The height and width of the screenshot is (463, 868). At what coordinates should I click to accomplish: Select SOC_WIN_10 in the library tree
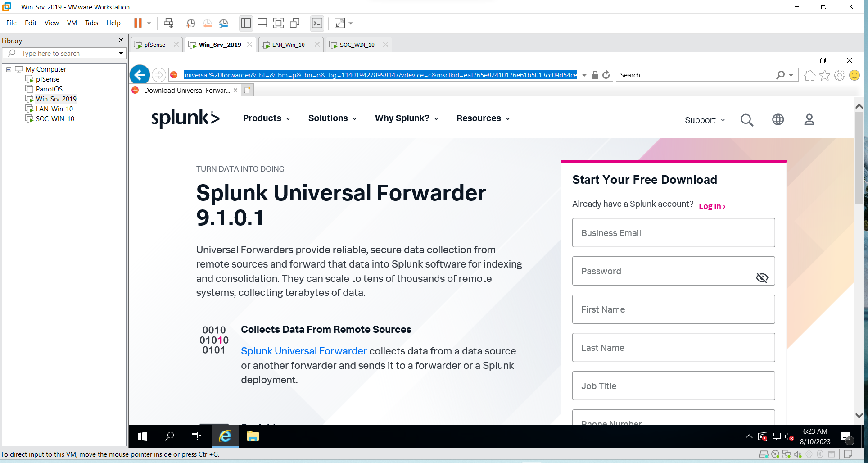coord(55,119)
